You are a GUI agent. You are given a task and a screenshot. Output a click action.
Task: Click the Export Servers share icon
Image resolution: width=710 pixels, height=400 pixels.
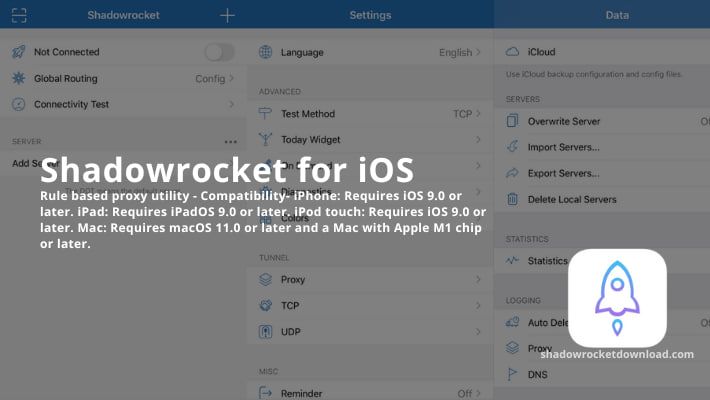(x=512, y=173)
